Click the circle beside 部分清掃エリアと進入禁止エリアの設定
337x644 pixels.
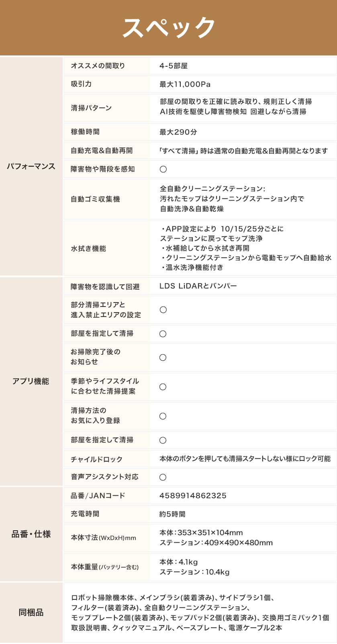(163, 310)
